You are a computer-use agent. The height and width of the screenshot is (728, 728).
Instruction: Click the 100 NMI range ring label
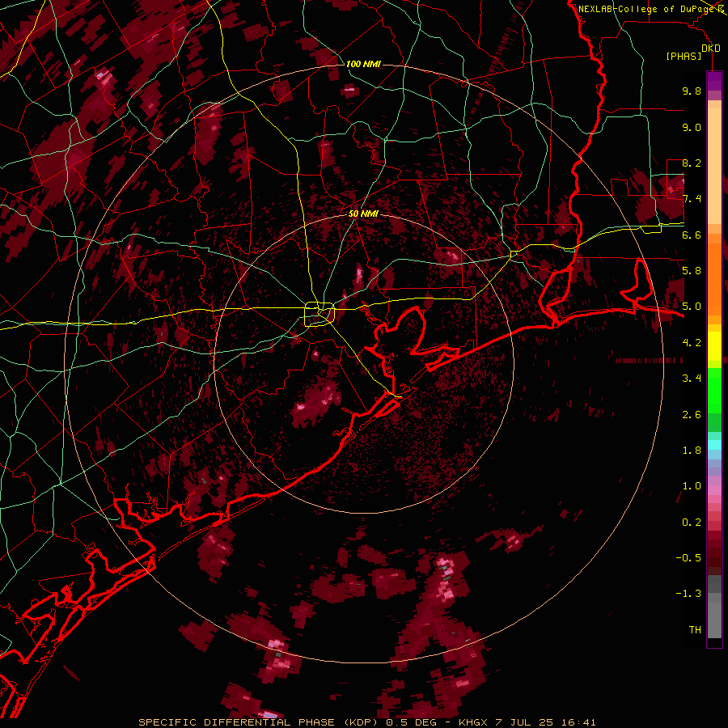click(x=363, y=64)
